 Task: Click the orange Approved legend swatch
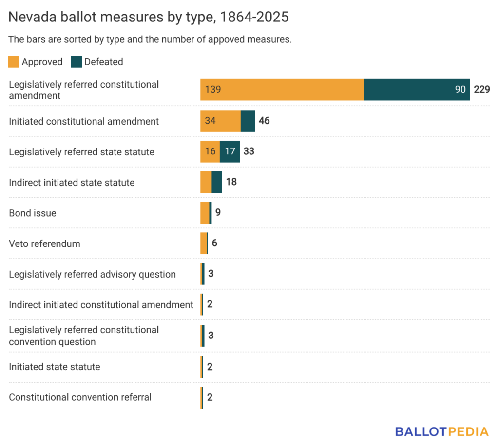point(14,62)
